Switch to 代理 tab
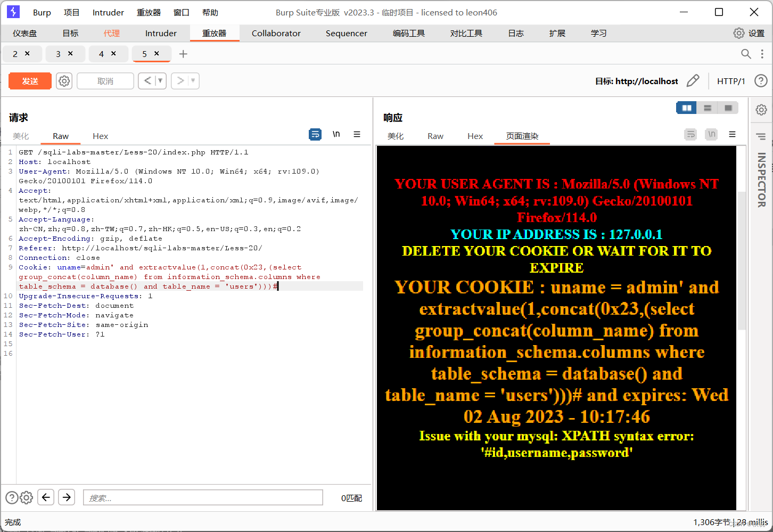 112,33
